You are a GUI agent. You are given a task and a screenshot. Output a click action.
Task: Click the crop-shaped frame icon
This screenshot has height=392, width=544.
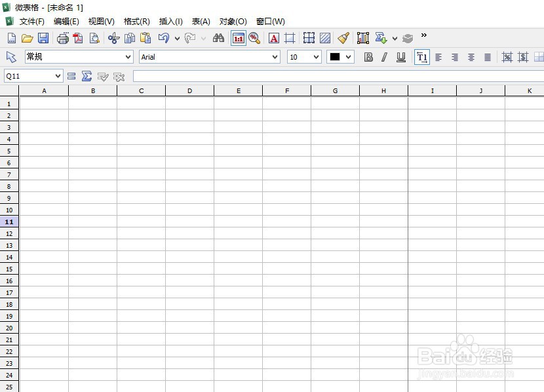tap(289, 38)
